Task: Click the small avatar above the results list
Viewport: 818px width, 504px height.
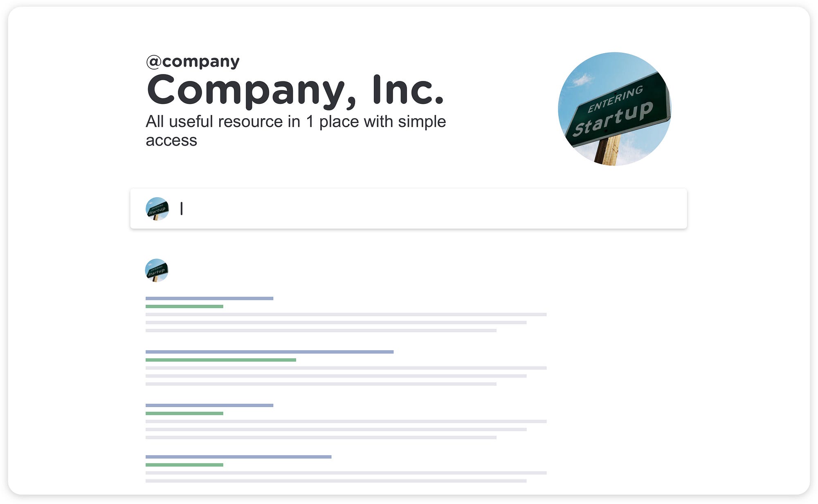Action: point(157,270)
